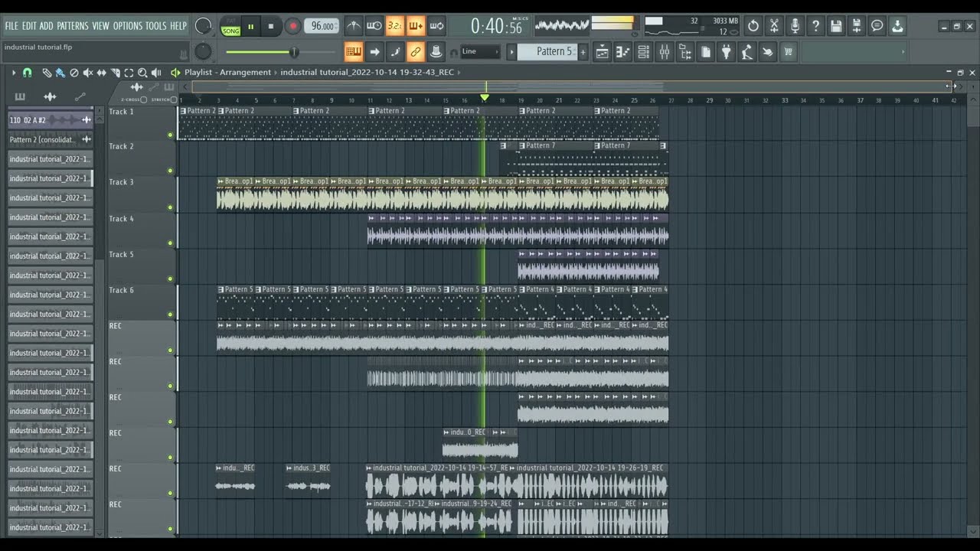Open the Mixer icon
This screenshot has width=980, height=551.
[x=664, y=52]
